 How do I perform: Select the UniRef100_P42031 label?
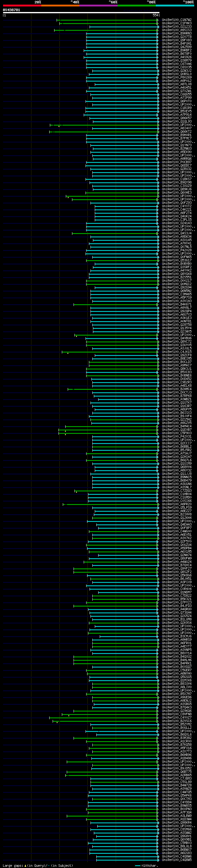(x=176, y=436)
